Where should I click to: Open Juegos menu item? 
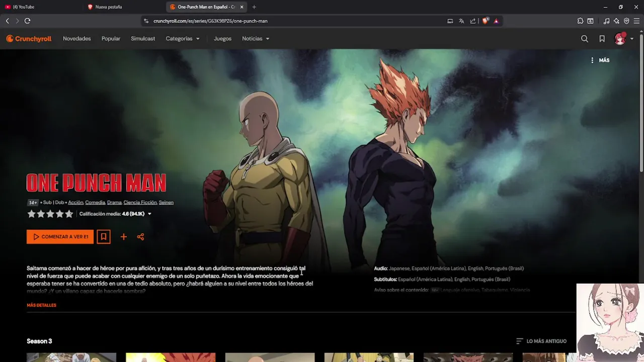point(222,39)
